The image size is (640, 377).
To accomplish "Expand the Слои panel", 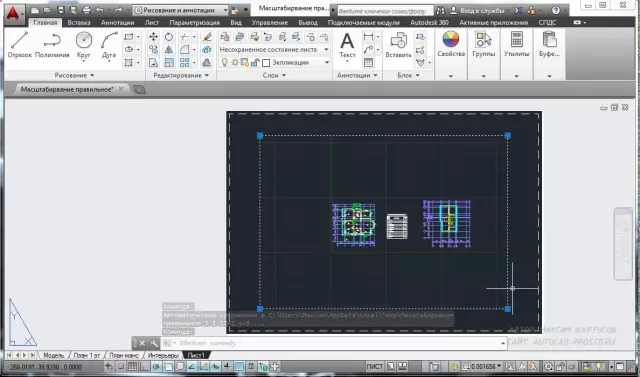I will 274,75.
